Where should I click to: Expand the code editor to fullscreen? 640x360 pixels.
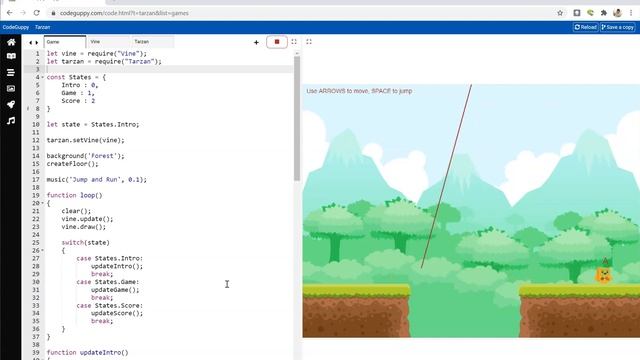[294, 42]
